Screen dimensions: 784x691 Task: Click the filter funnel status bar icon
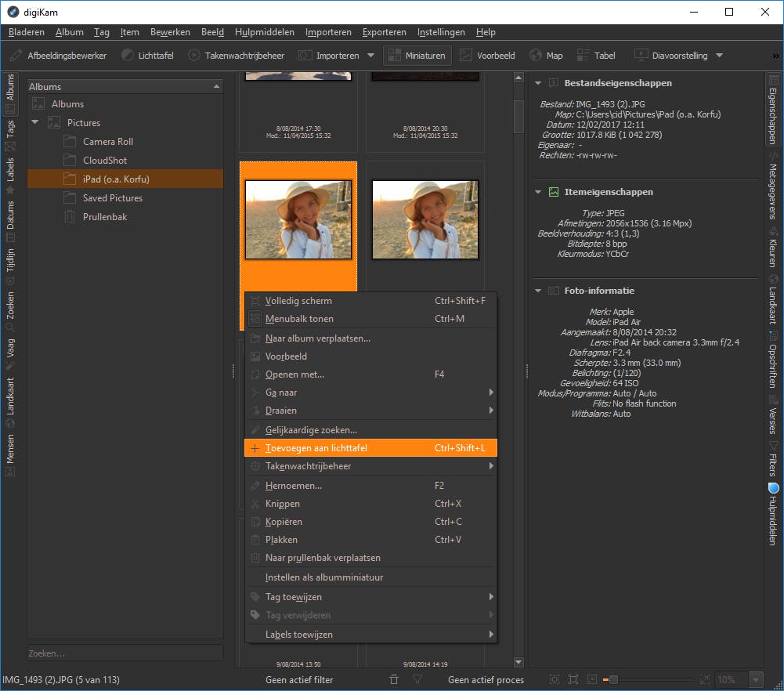click(x=417, y=679)
